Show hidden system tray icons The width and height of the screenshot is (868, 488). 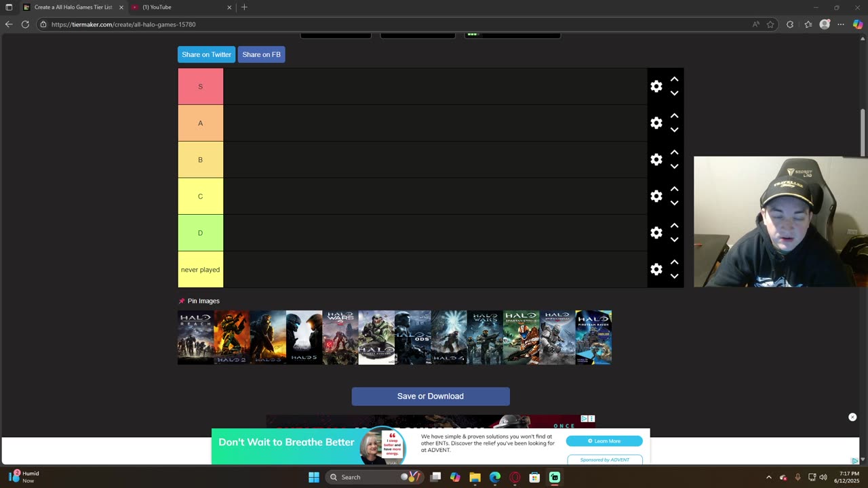tap(768, 477)
